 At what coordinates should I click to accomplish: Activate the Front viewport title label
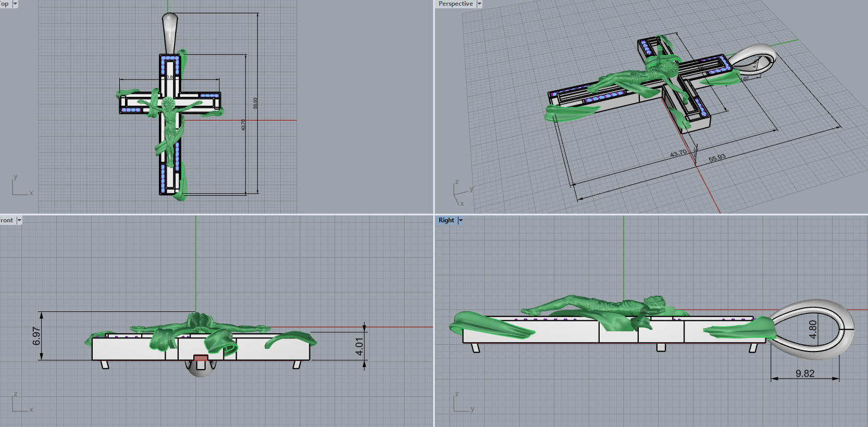6,220
